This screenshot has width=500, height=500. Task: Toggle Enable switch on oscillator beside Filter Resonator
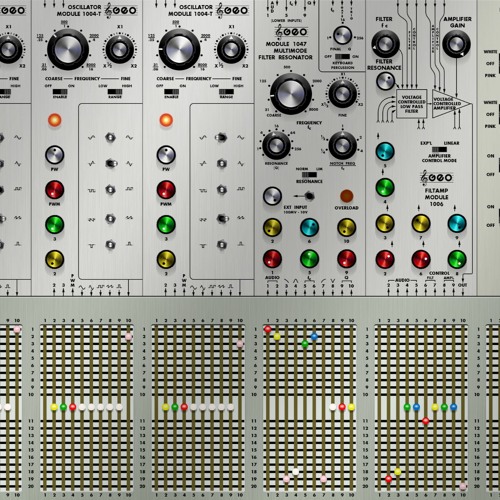point(171,91)
